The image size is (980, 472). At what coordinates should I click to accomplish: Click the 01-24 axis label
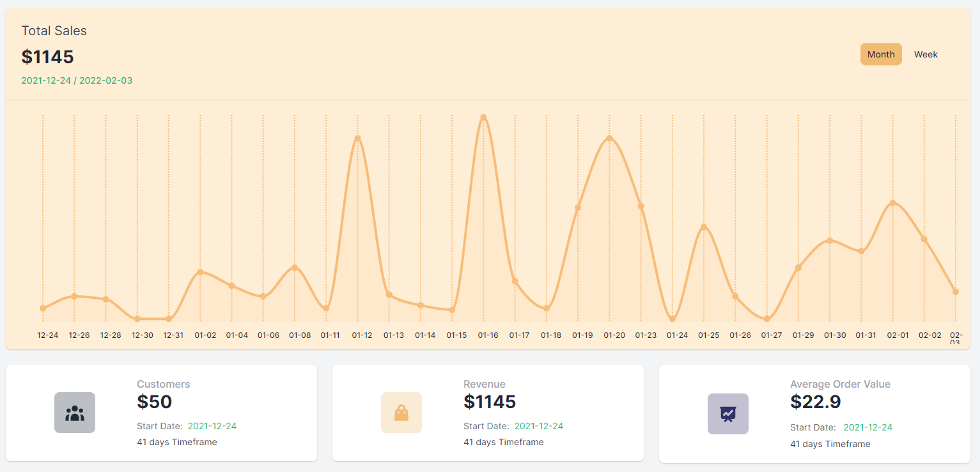click(677, 335)
